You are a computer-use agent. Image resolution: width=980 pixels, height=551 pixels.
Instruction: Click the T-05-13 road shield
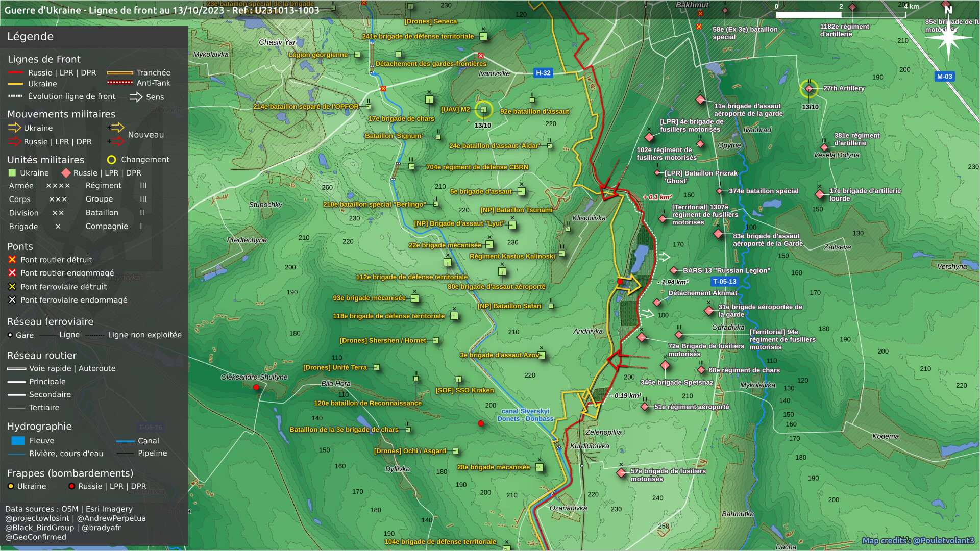(724, 282)
